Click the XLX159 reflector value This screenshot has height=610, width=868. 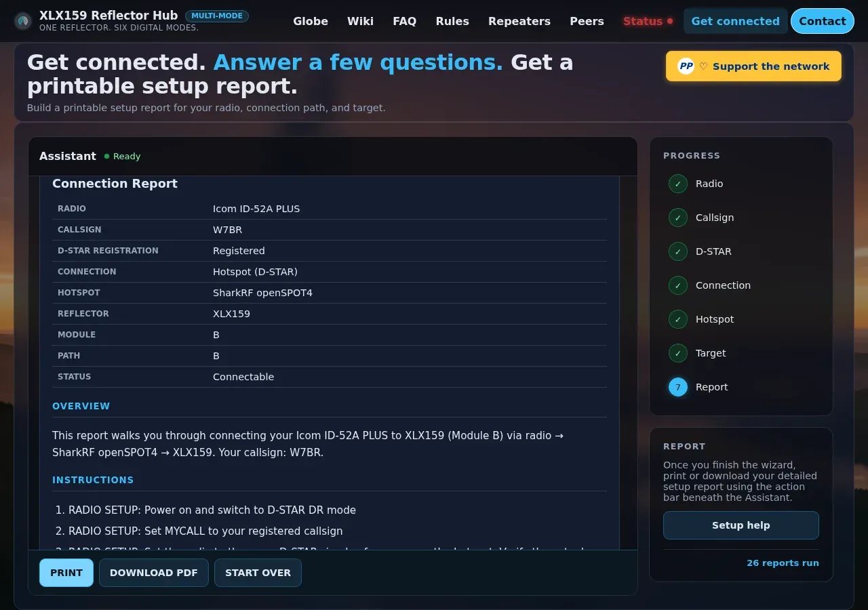click(231, 314)
